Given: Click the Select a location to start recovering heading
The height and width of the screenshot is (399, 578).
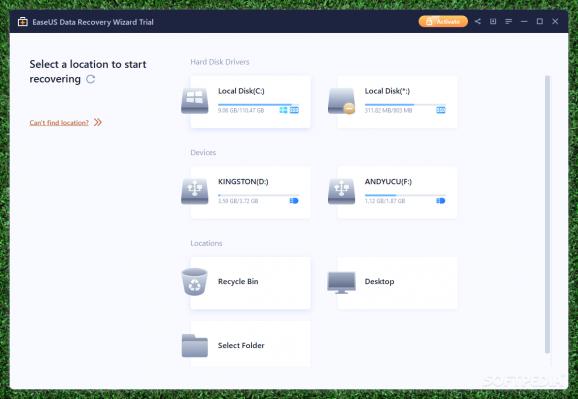Looking at the screenshot, I should pos(88,72).
